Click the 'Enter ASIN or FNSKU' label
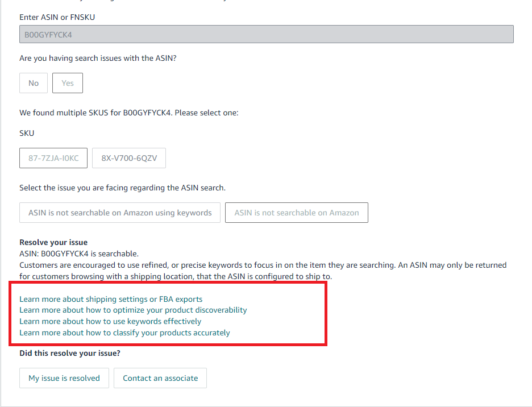Image resolution: width=532 pixels, height=407 pixels. pos(57,18)
